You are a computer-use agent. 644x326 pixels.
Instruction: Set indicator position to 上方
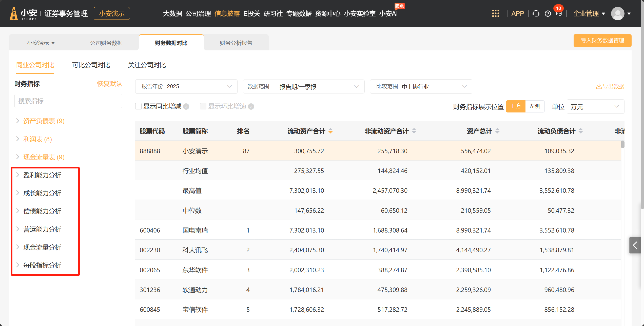[x=516, y=106]
